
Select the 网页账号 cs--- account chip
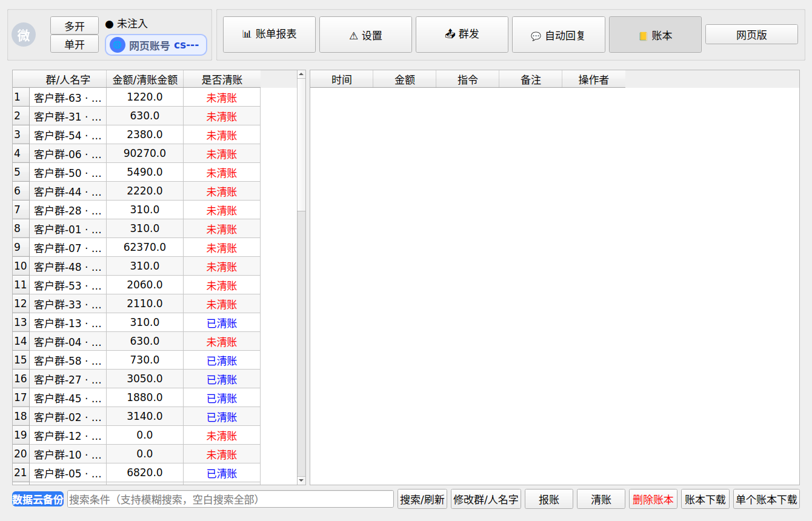coord(156,45)
